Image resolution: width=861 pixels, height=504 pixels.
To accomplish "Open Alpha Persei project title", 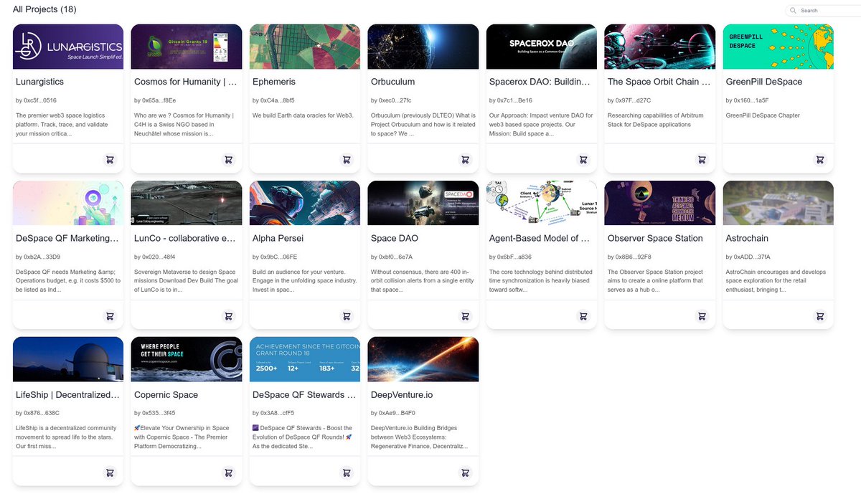I will (x=278, y=238).
